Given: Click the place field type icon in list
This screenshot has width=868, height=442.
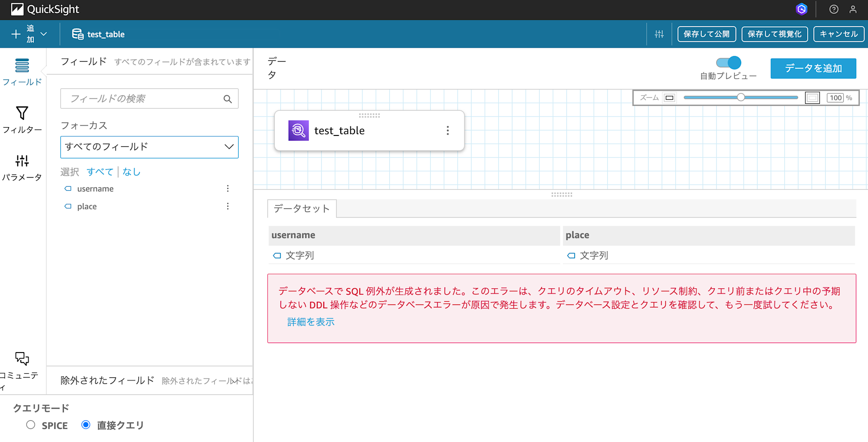Looking at the screenshot, I should pyautogui.click(x=68, y=206).
